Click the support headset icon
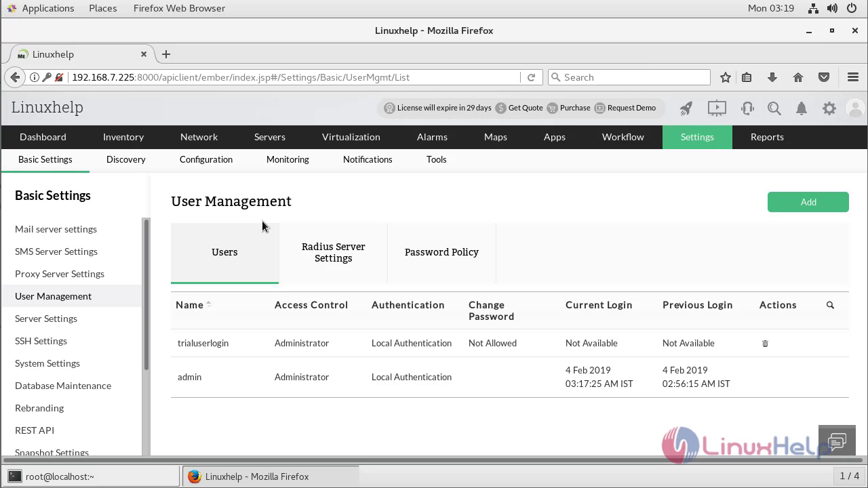The width and height of the screenshot is (868, 488). point(747,108)
